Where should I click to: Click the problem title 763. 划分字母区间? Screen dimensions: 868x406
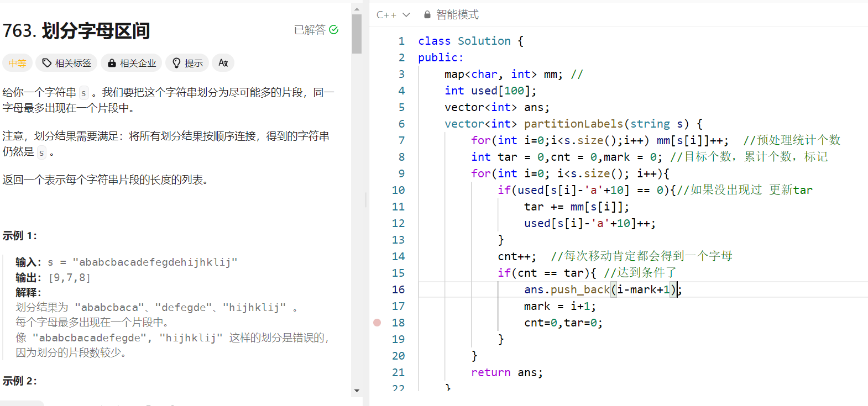point(76,31)
